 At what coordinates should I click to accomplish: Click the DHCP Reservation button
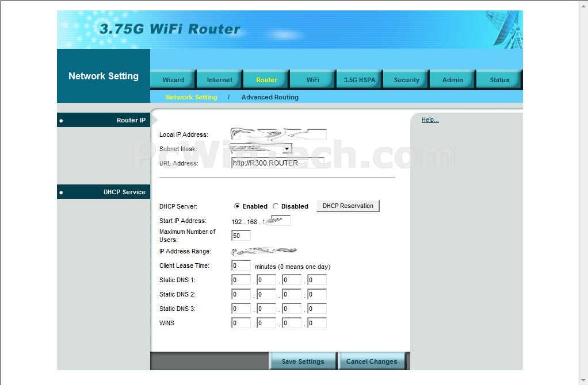[348, 206]
